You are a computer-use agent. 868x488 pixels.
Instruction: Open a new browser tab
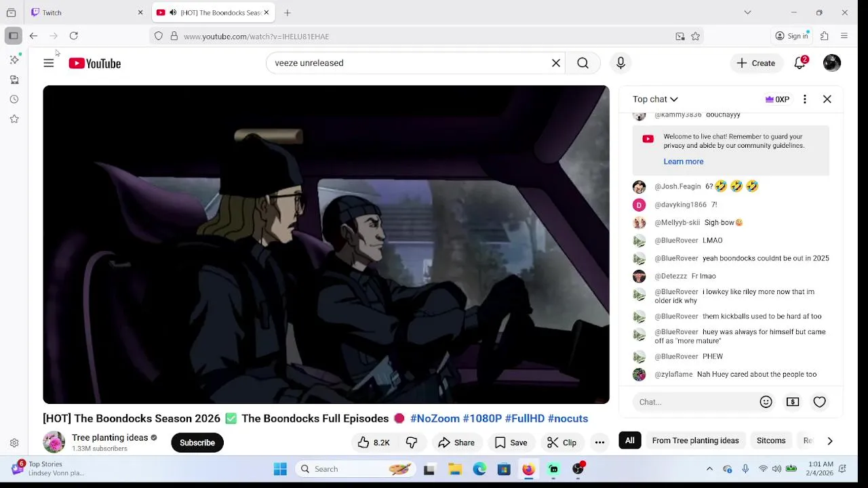click(x=288, y=12)
